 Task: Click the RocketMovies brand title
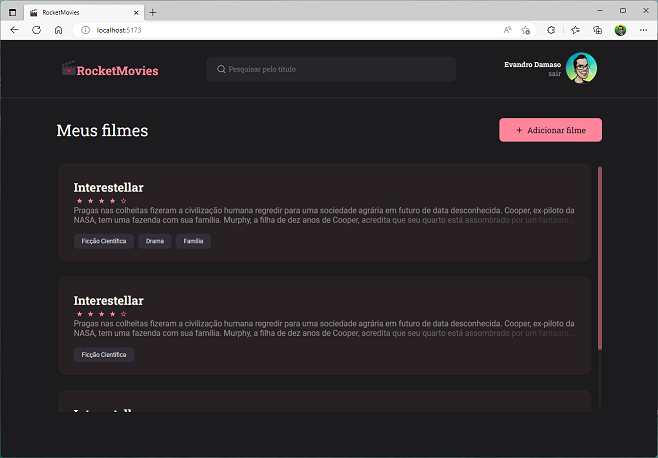(x=118, y=71)
